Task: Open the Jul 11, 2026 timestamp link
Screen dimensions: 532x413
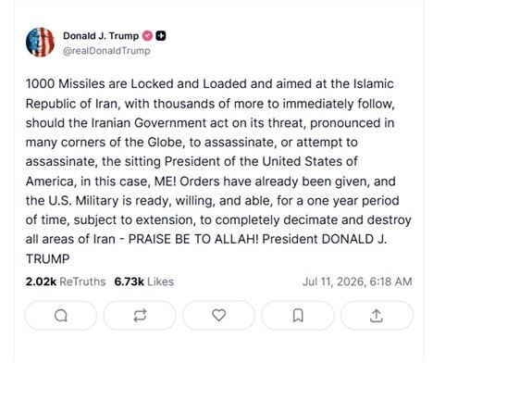Action: coord(357,282)
